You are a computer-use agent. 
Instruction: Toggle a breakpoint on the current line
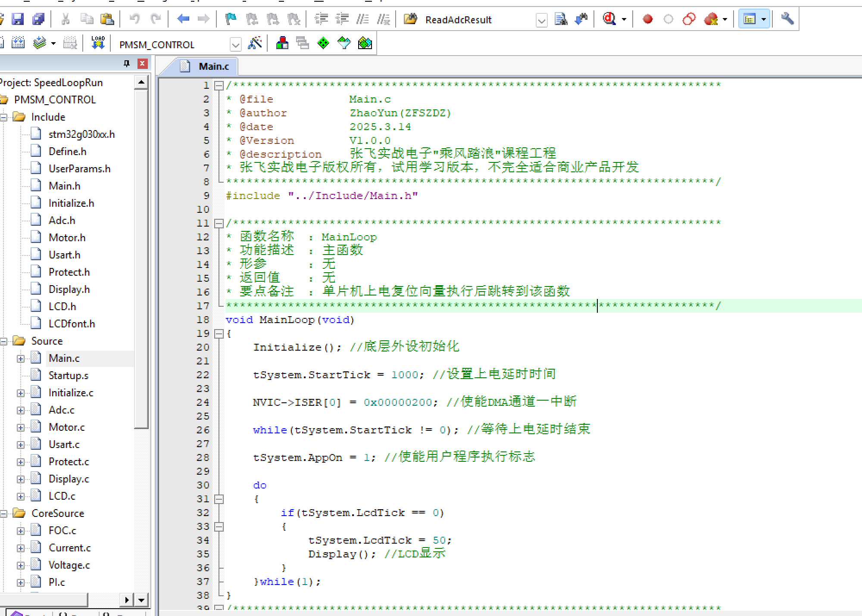pyautogui.click(x=647, y=19)
